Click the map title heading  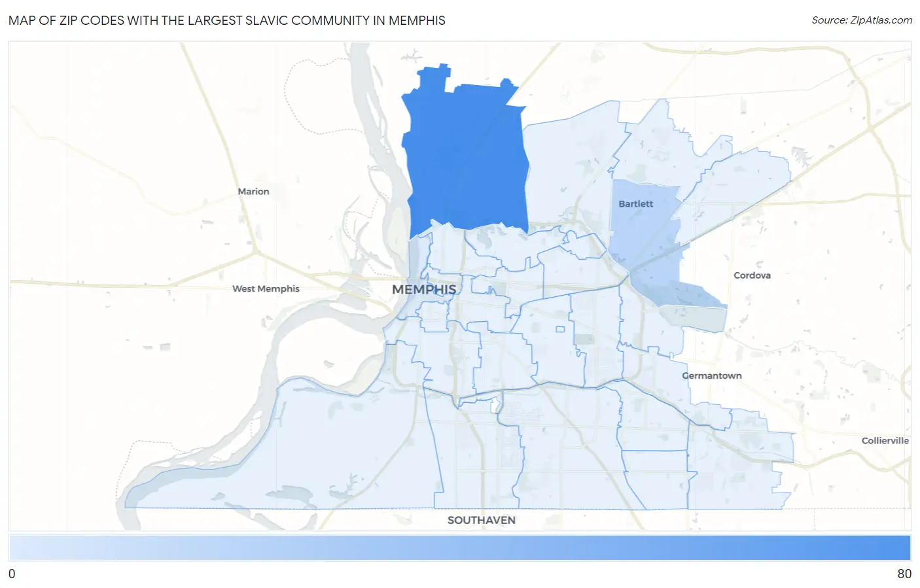pos(227,20)
